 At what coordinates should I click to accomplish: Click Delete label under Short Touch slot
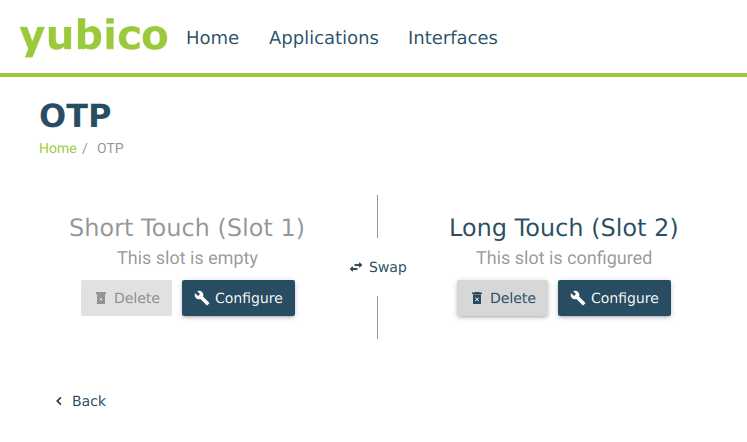pos(137,298)
